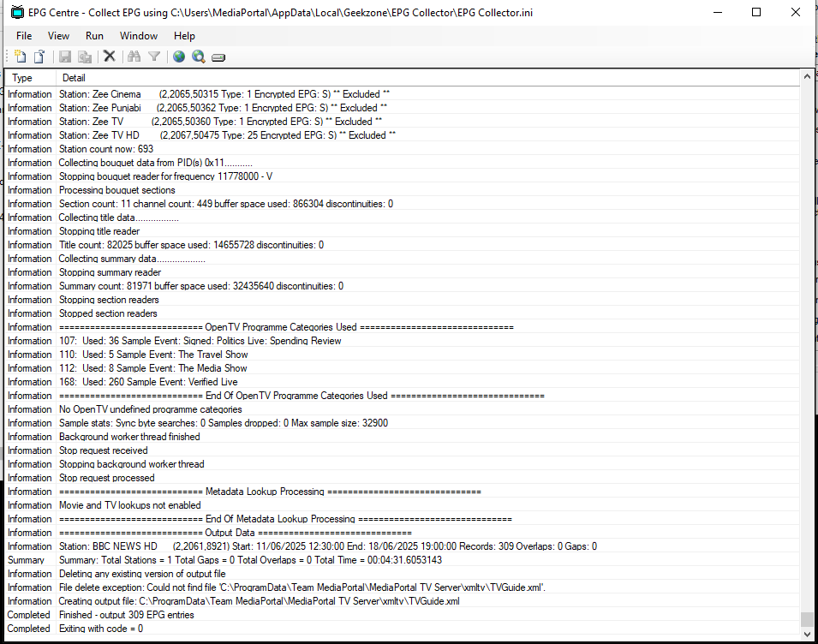Image resolution: width=818 pixels, height=644 pixels.
Task: Open the Run menu
Action: 94,36
